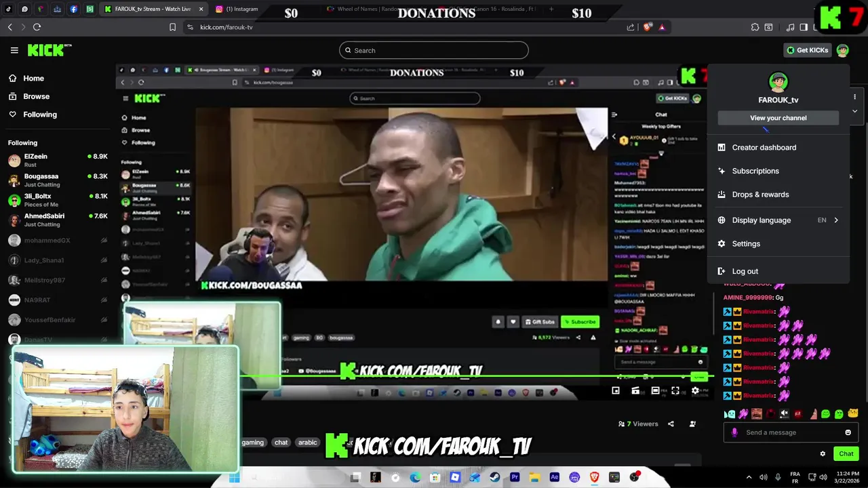Open video player settings gear
868x488 pixels.
click(x=695, y=390)
